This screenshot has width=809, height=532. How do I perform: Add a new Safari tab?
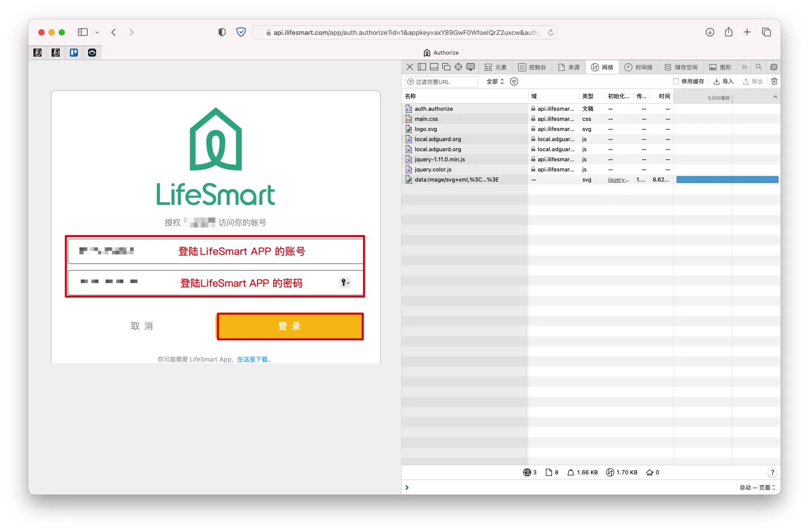click(747, 32)
